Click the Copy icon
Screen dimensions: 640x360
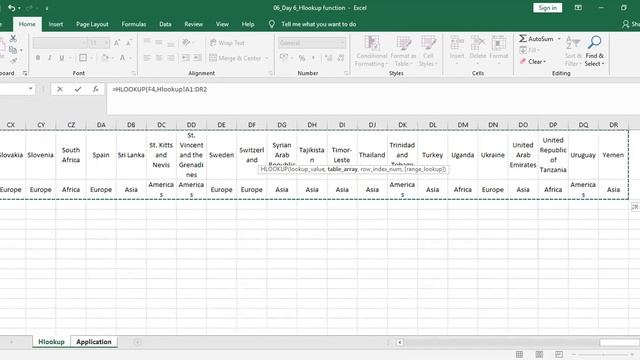tap(13, 50)
